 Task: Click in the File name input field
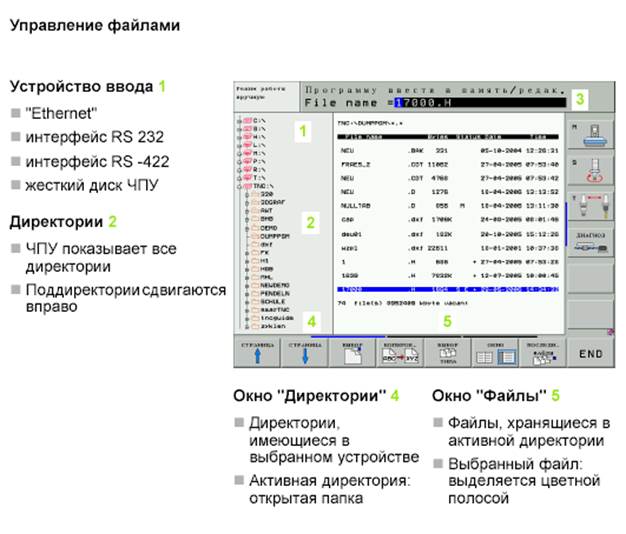480,103
